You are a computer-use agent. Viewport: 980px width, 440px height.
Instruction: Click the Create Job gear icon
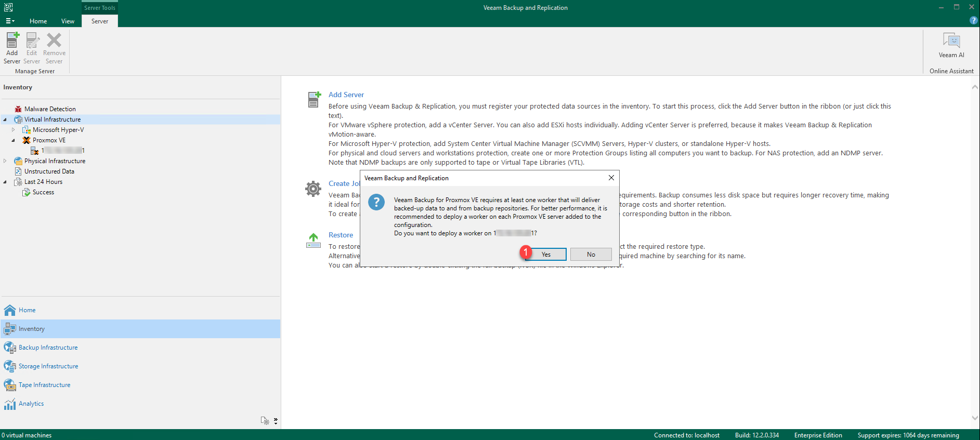(x=313, y=189)
